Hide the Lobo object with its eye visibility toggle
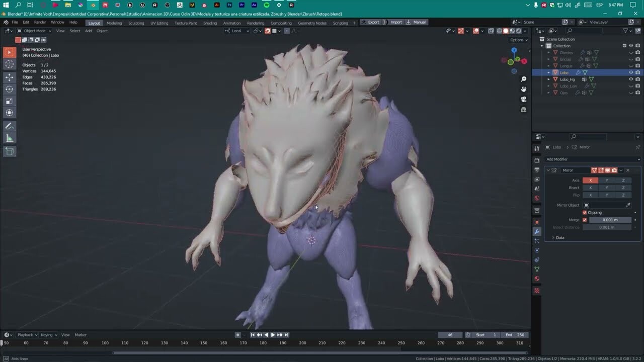This screenshot has width=644, height=362. pyautogui.click(x=631, y=72)
